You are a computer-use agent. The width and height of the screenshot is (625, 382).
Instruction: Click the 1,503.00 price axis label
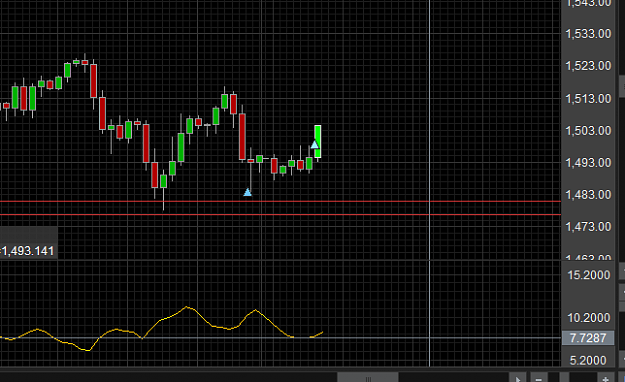coord(588,131)
